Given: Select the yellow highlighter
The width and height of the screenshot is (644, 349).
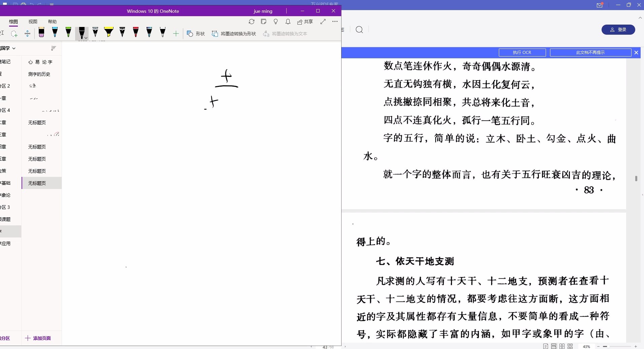Looking at the screenshot, I should point(109,32).
